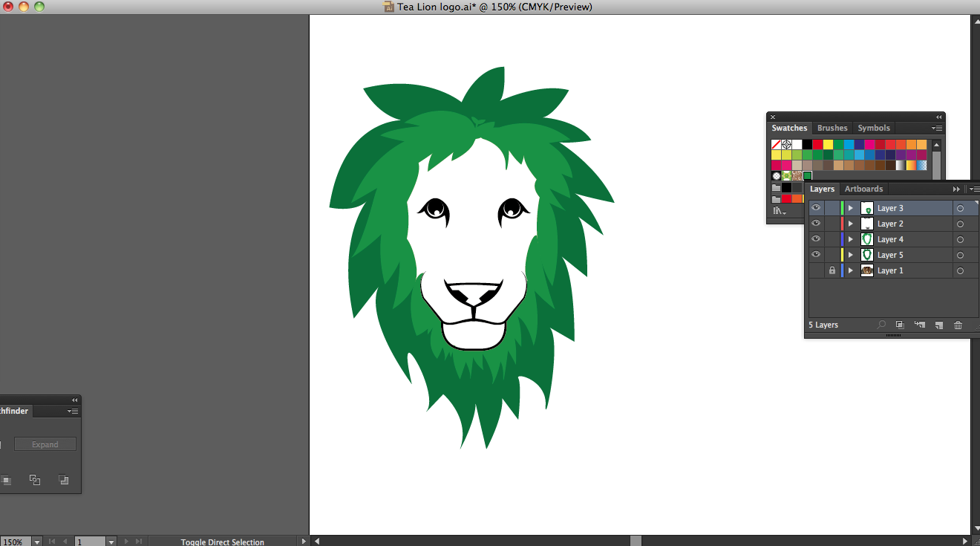Image resolution: width=980 pixels, height=546 pixels.
Task: Open the Swatch Libraries menu icon
Action: pyautogui.click(x=778, y=211)
